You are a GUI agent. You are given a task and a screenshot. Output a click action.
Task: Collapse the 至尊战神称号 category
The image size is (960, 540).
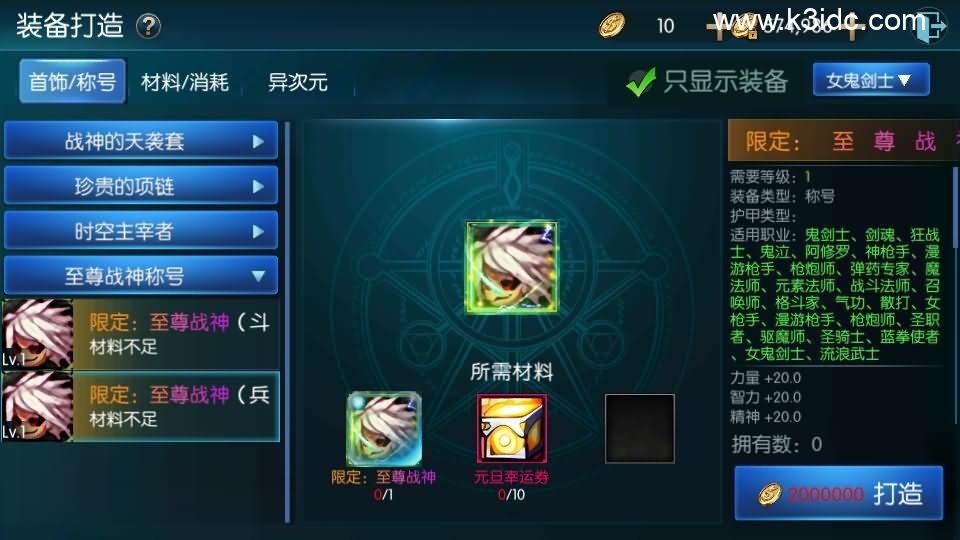tap(141, 276)
